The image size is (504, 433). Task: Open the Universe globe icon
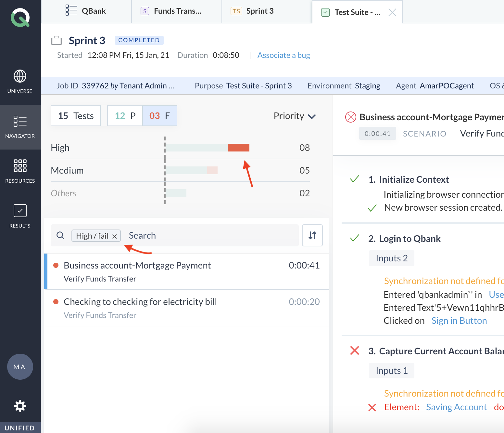(20, 76)
